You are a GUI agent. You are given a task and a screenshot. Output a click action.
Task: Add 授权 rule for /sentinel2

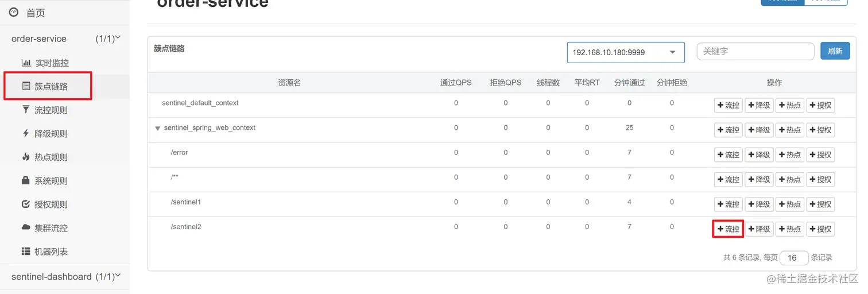coord(820,229)
